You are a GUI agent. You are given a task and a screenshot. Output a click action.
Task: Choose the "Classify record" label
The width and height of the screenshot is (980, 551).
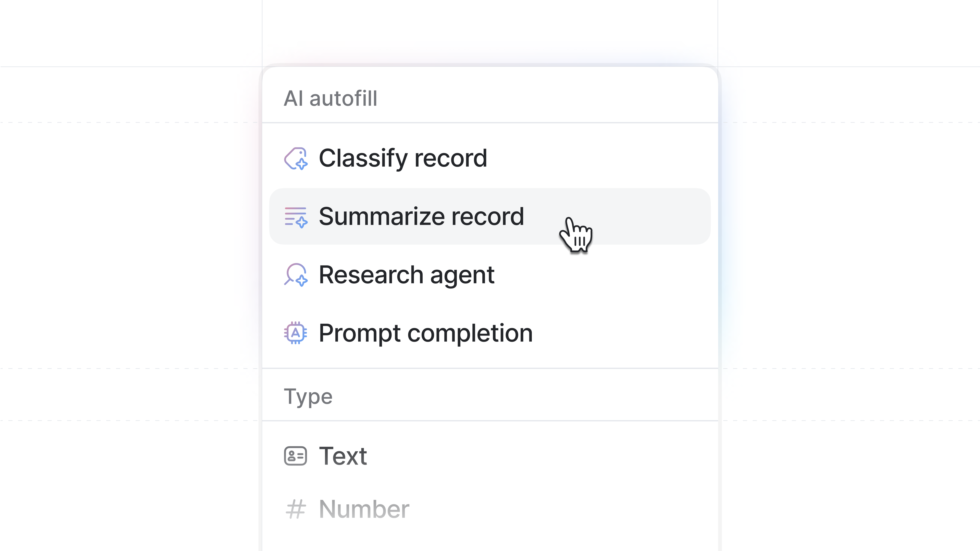403,158
